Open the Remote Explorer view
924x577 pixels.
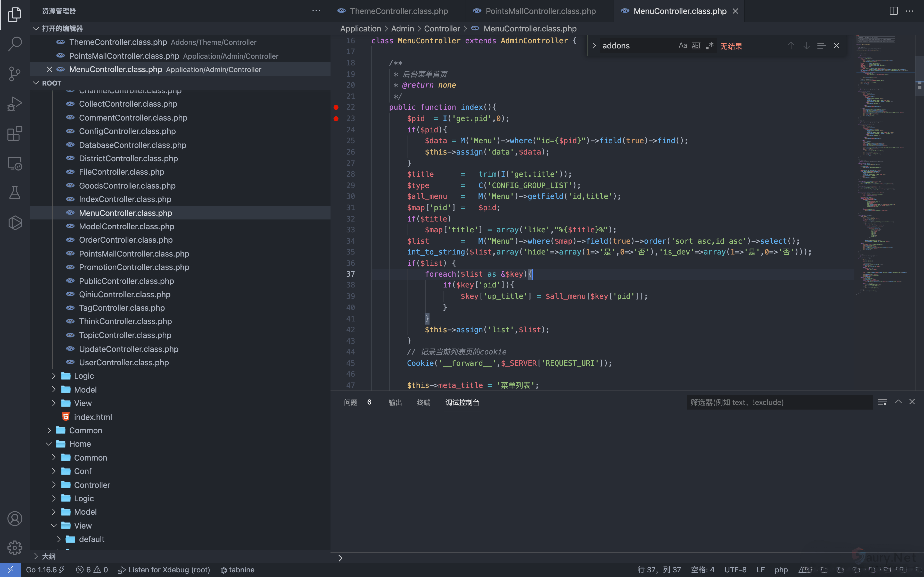pos(14,163)
